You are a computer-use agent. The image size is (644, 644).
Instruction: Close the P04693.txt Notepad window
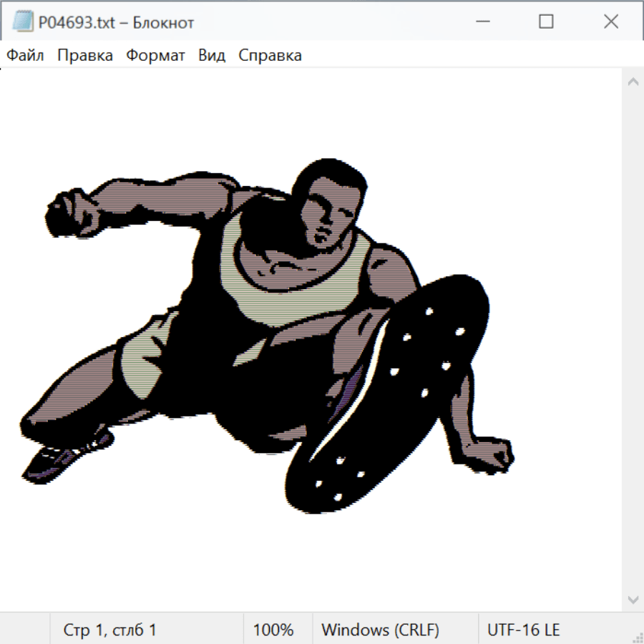[x=610, y=22]
